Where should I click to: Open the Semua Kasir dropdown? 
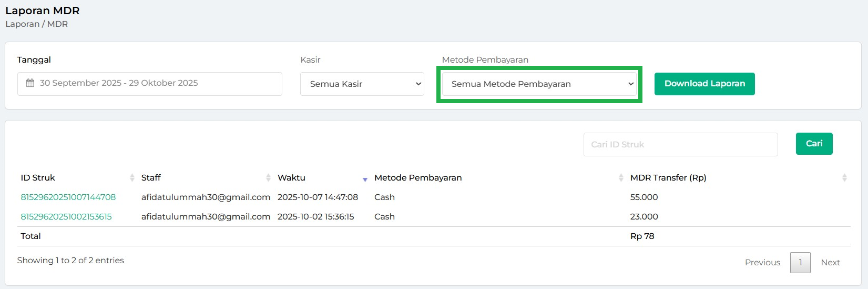click(x=362, y=84)
